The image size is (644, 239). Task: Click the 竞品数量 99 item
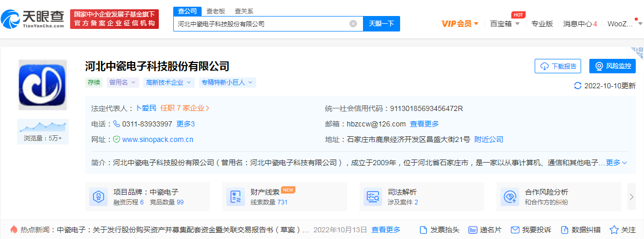pos(167,202)
